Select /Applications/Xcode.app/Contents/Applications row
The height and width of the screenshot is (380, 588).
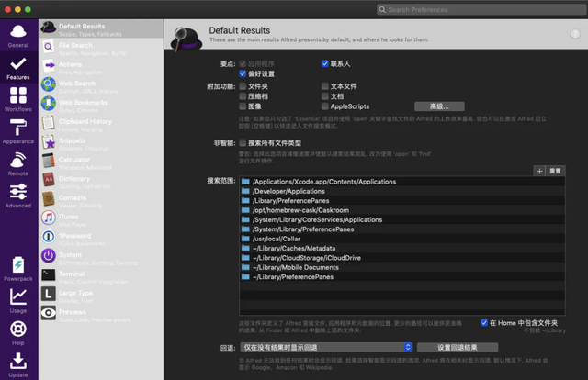pos(402,182)
